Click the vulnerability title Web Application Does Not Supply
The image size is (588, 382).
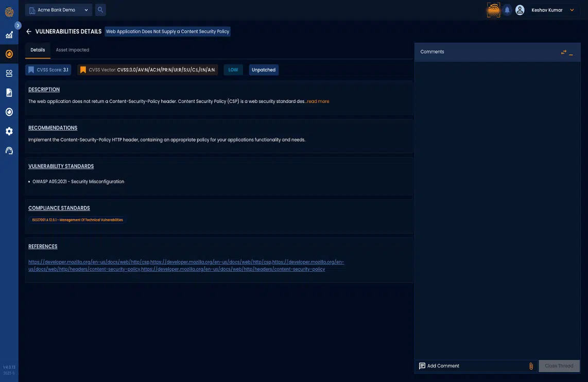[167, 31]
